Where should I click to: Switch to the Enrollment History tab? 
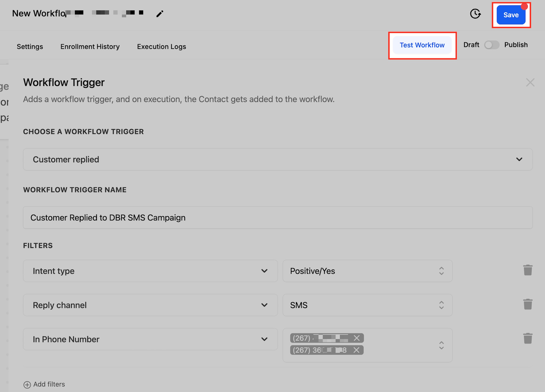click(90, 47)
